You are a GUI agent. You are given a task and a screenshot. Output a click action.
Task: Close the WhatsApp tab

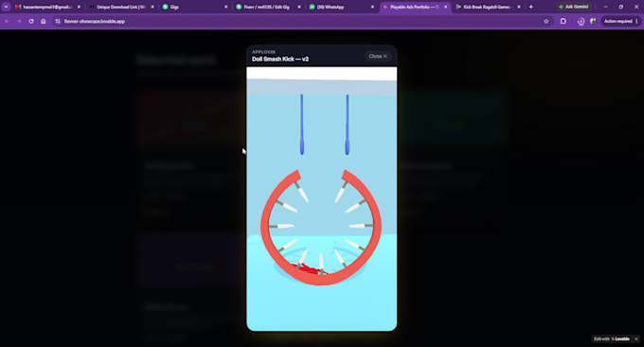tap(372, 7)
